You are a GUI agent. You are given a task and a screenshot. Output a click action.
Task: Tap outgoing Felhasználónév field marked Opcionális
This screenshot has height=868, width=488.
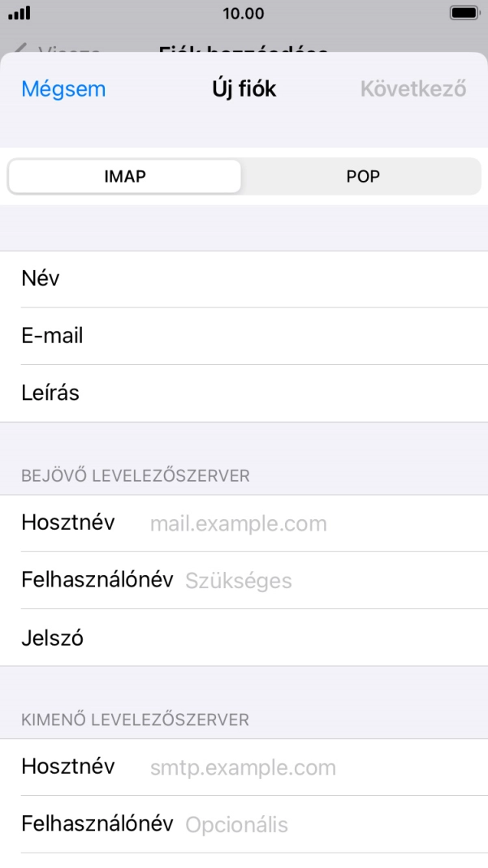[325, 825]
